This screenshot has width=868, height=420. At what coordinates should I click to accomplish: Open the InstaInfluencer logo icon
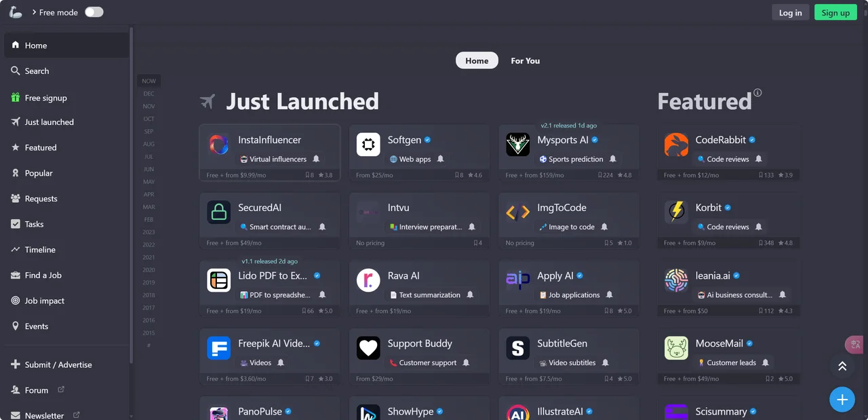click(x=219, y=145)
